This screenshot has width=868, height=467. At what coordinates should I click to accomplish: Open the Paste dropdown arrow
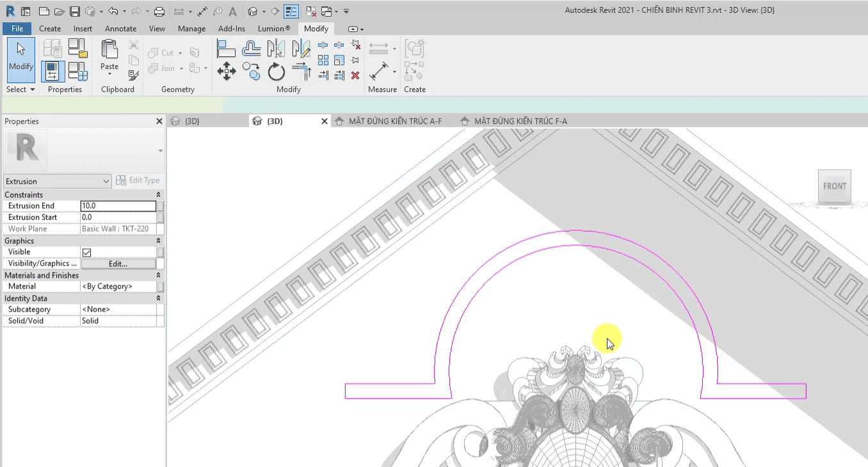tap(109, 74)
